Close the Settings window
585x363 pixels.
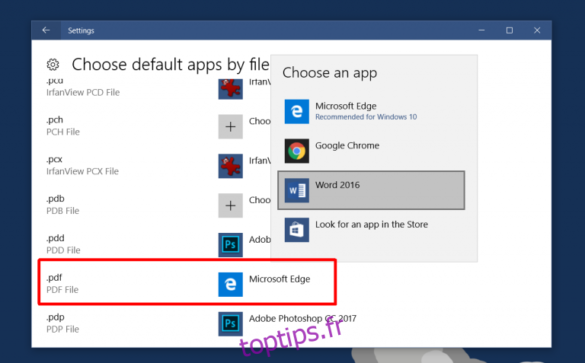pos(537,30)
